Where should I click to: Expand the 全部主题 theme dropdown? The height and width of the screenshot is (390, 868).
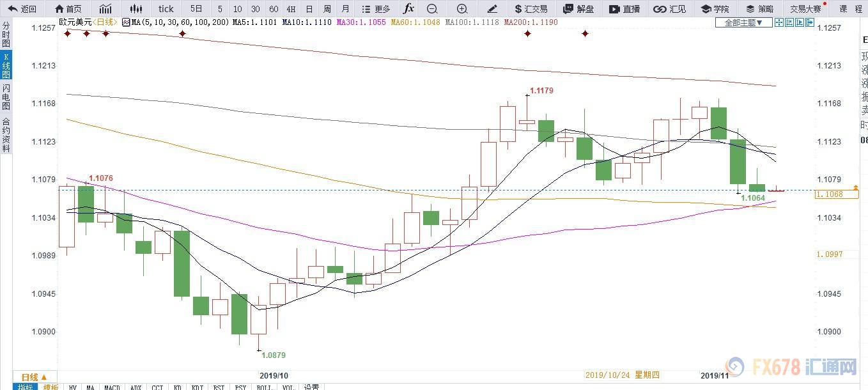(744, 22)
